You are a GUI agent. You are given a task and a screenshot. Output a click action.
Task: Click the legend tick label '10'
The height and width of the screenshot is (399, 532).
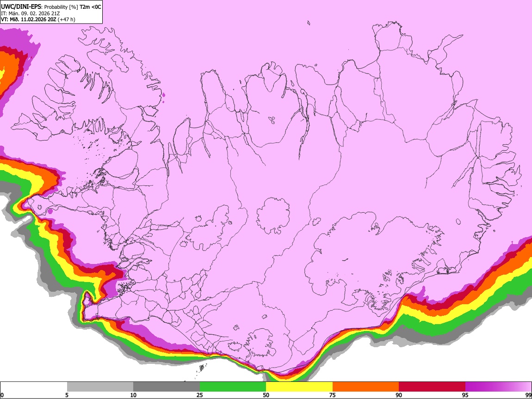tap(133, 395)
